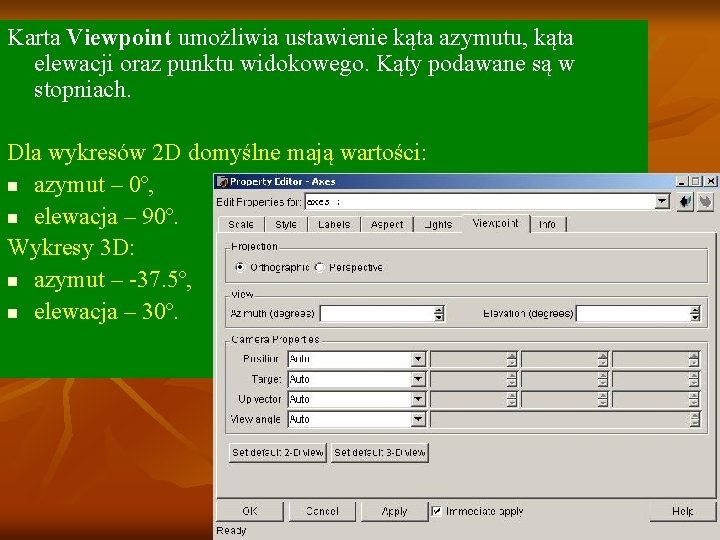Image resolution: width=720 pixels, height=540 pixels.
Task: Click the Cancel button
Action: [x=322, y=512]
